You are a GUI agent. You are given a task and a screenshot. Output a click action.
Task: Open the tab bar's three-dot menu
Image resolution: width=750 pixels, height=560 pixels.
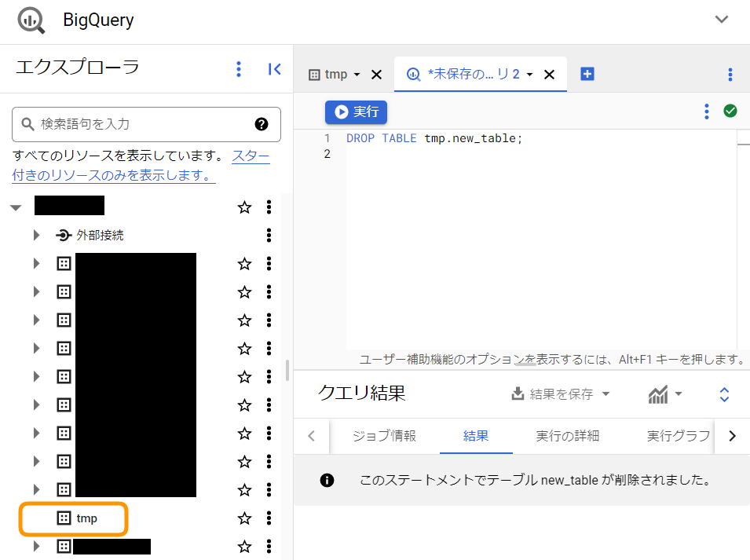[730, 74]
